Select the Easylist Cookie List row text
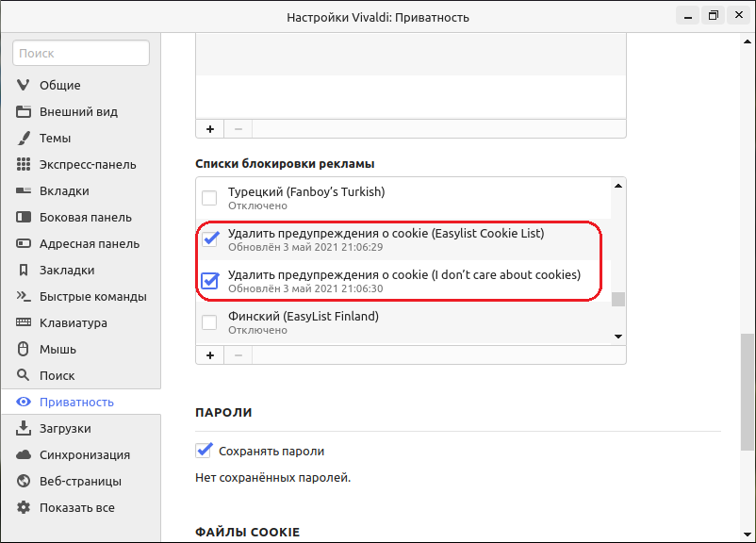 click(x=386, y=234)
